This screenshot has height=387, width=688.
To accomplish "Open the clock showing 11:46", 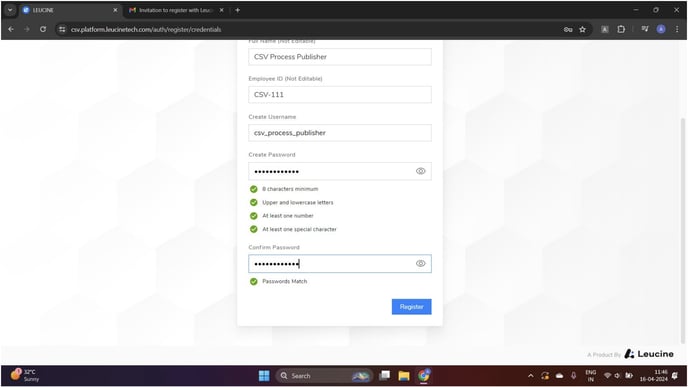I will 653,376.
